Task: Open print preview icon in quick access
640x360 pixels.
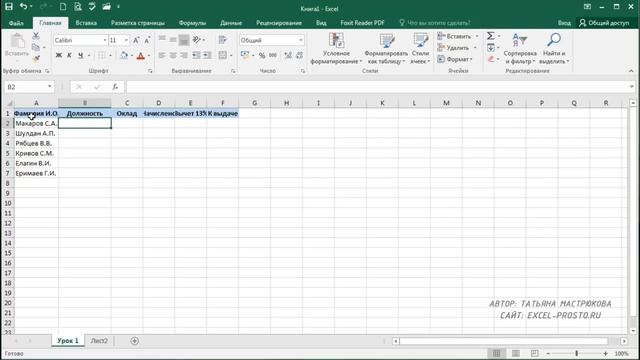Action: click(x=78, y=7)
